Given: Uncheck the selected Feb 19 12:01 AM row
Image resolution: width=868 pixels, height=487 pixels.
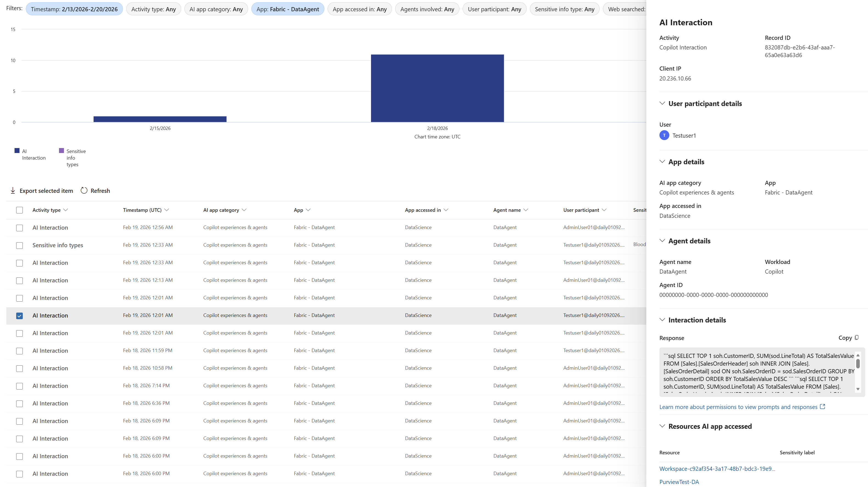Looking at the screenshot, I should [19, 316].
